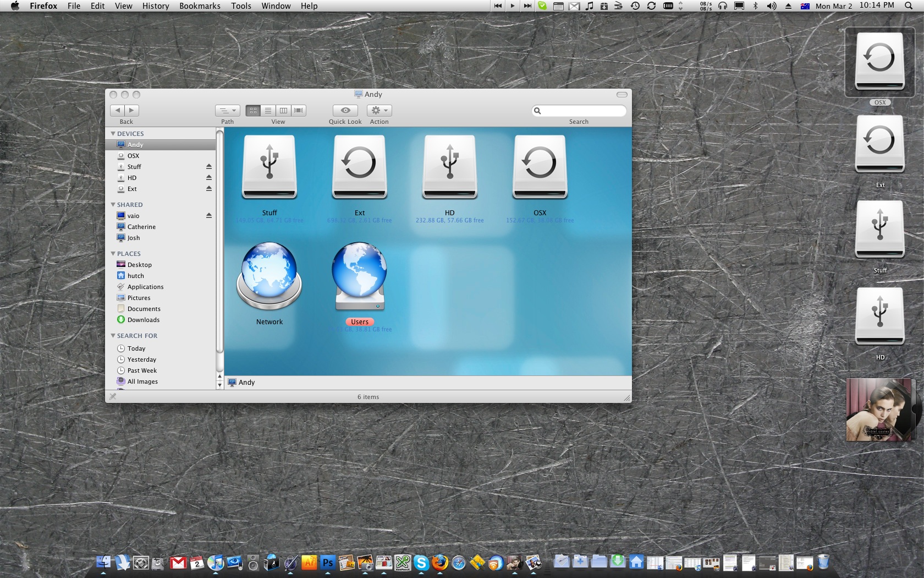Viewport: 924px width, 578px height.
Task: Open the Downloads stack in the dock
Action: click(x=618, y=561)
